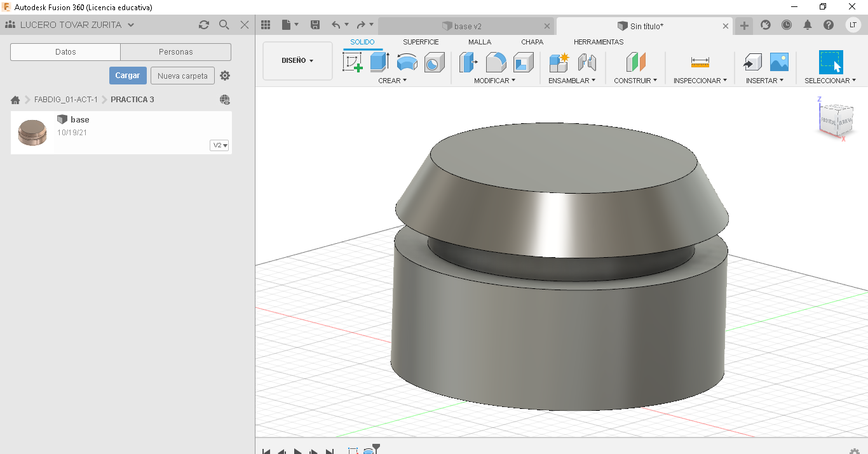Screen dimensions: 868x454
Task: Select the Personas tab in data panel
Action: (176, 52)
